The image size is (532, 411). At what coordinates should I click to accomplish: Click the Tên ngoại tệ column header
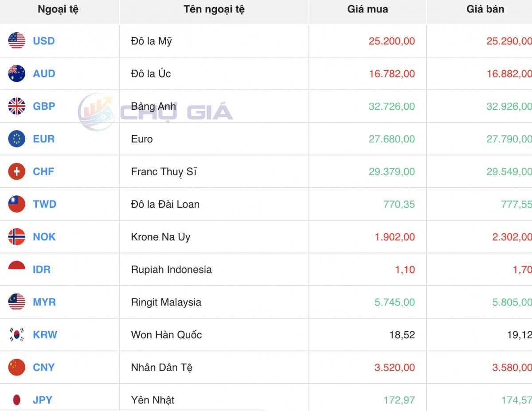coord(214,9)
